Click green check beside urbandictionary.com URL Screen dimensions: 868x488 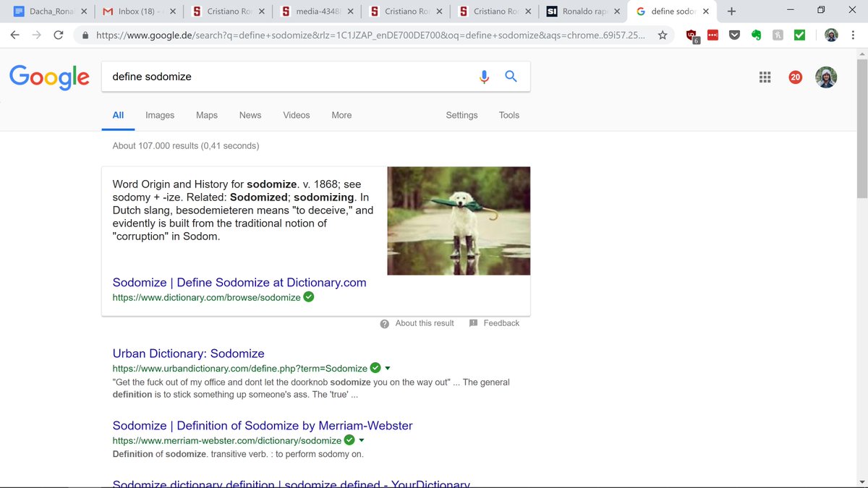[375, 368]
